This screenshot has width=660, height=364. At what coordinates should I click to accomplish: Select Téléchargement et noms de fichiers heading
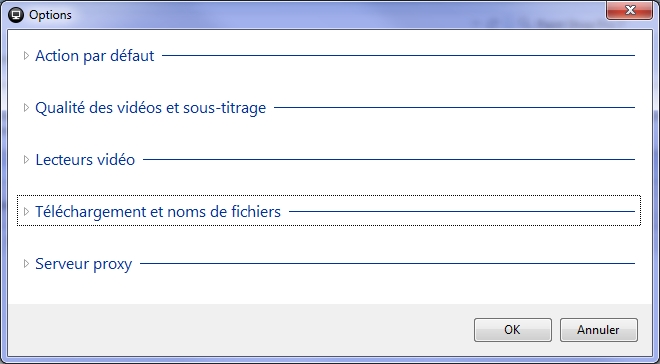tap(158, 212)
